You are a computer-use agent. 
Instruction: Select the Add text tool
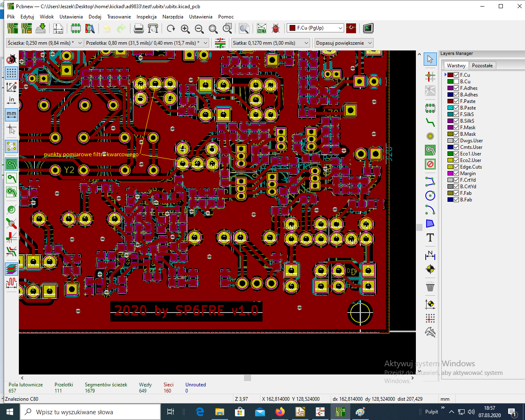(430, 238)
